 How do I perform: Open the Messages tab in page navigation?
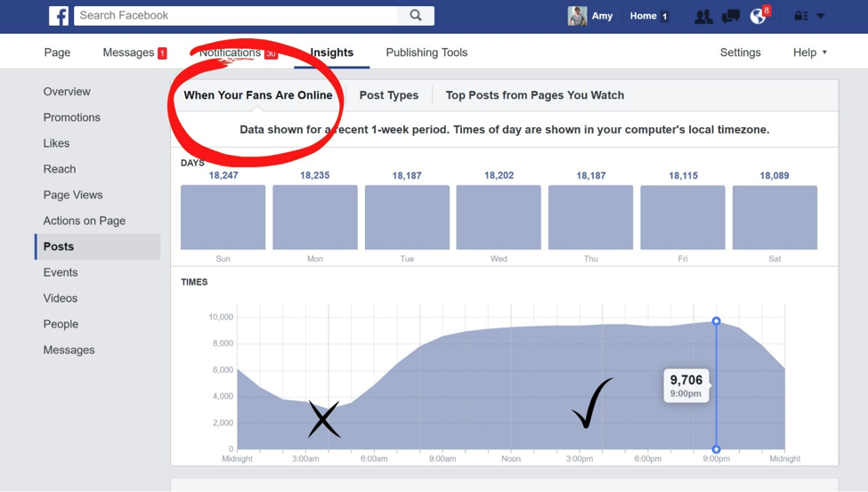pyautogui.click(x=128, y=52)
